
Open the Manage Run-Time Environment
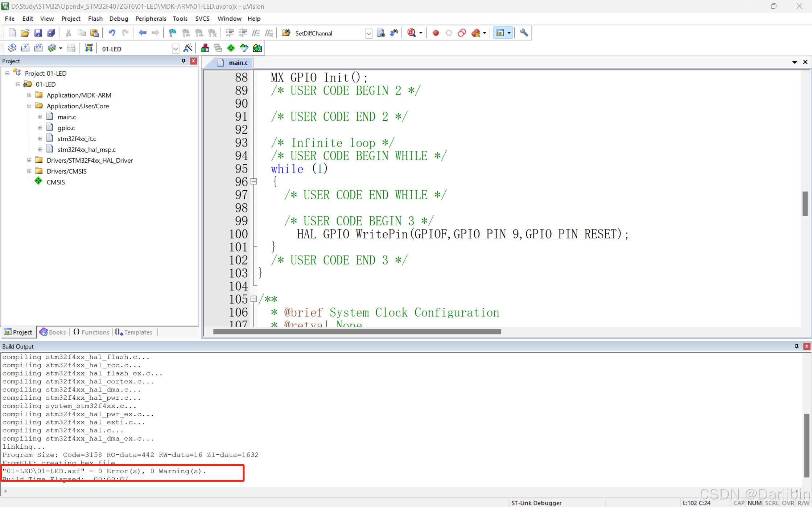(x=231, y=48)
